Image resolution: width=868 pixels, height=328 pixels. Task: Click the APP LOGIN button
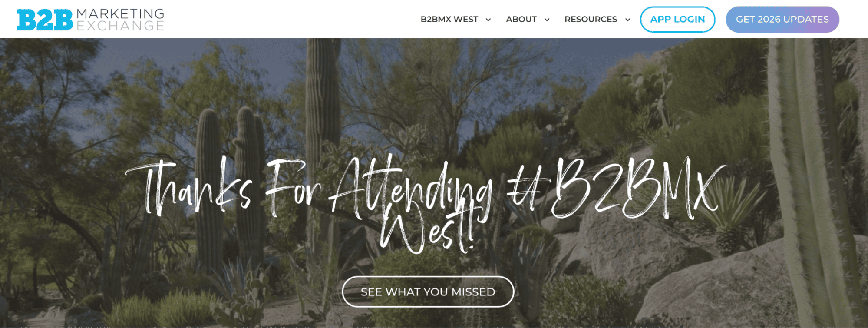click(x=677, y=20)
